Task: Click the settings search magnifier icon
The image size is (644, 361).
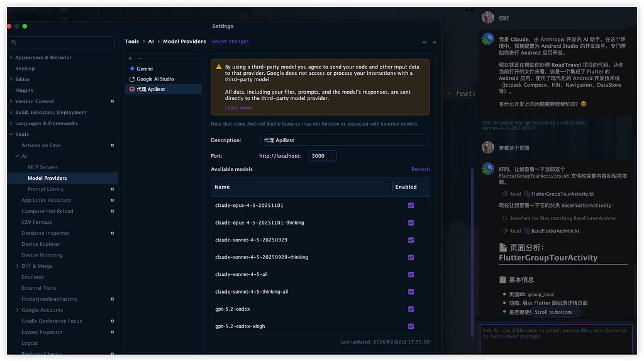Action: 14,42
